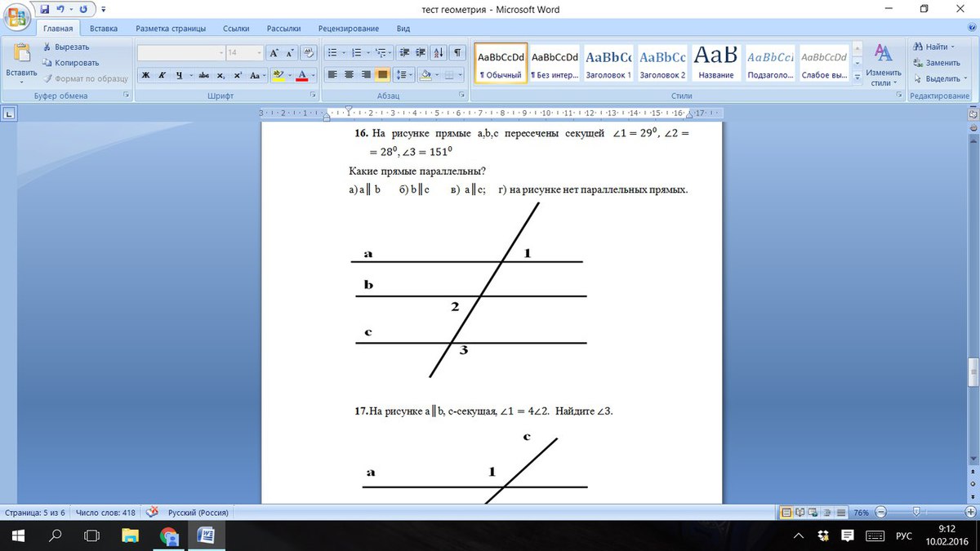The width and height of the screenshot is (980, 551).
Task: Apply red font color
Action: (x=302, y=75)
